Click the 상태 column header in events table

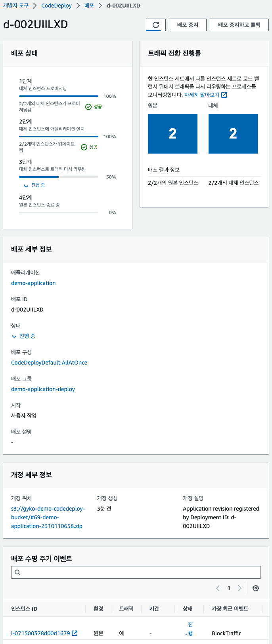tap(188, 609)
